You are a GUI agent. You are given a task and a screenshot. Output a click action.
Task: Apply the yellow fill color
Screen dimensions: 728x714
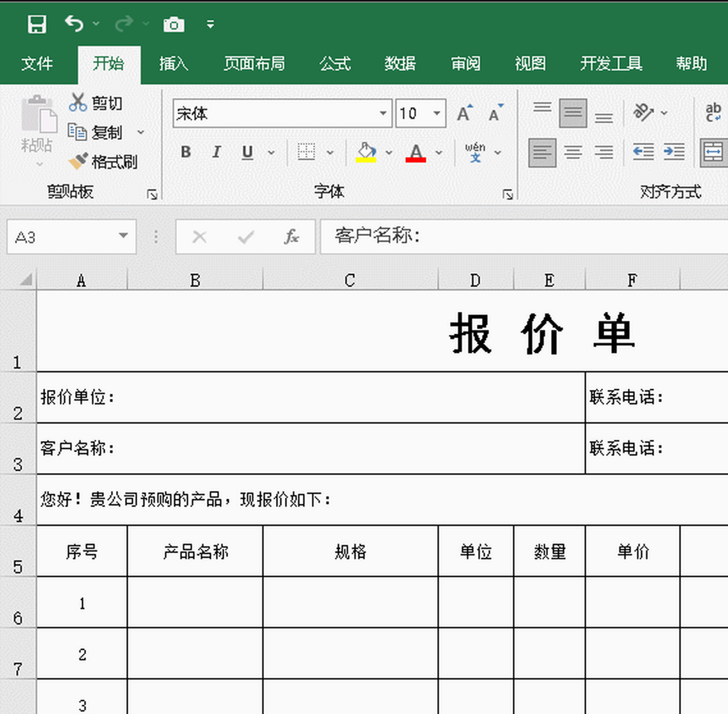point(366,152)
